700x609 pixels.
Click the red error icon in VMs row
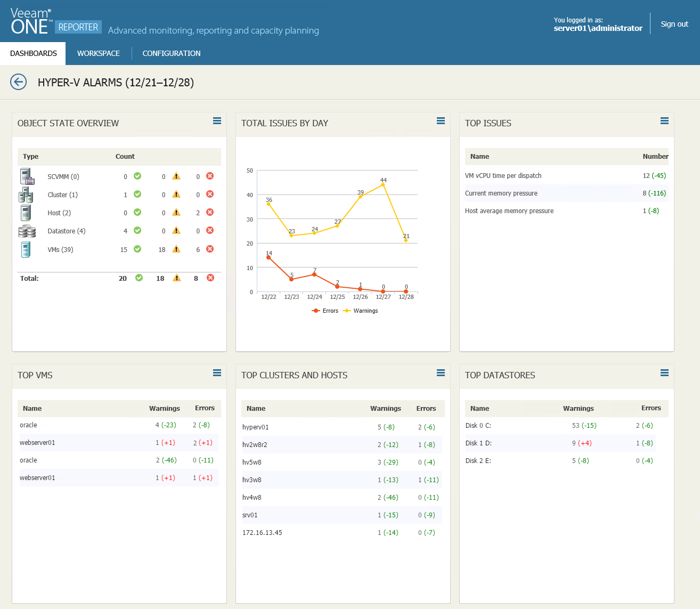210,249
